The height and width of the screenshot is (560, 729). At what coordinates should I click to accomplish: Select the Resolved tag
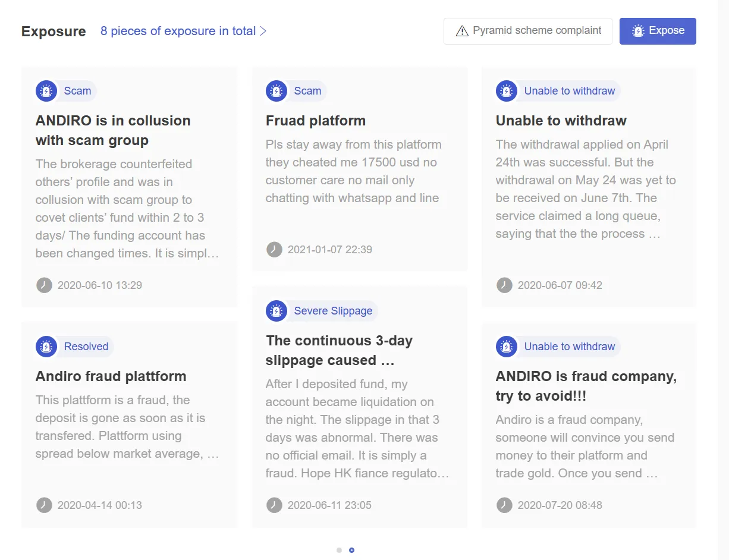tap(86, 347)
